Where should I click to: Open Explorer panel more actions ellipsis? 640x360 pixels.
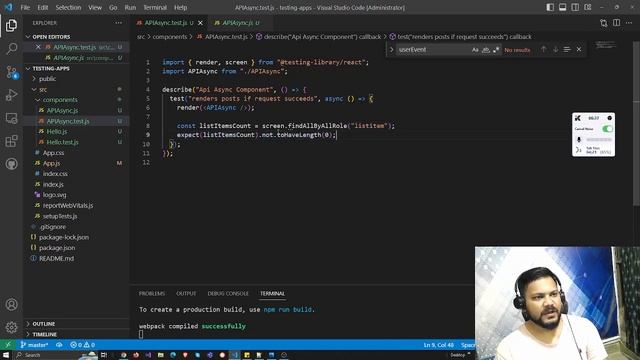point(119,23)
